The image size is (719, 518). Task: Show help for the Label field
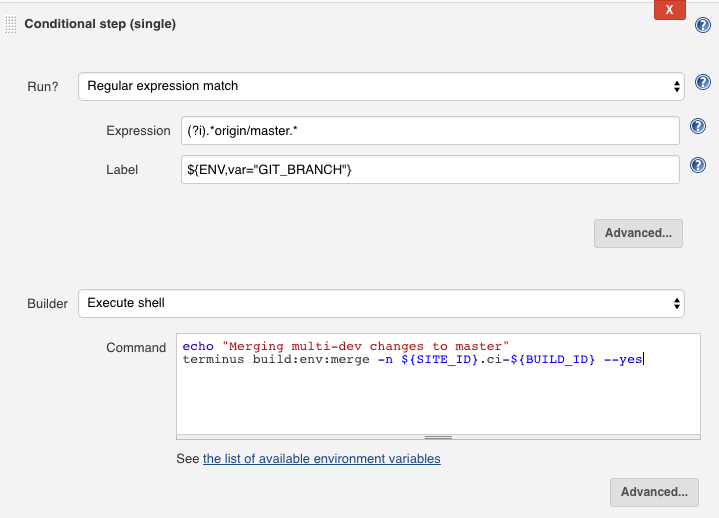click(698, 166)
